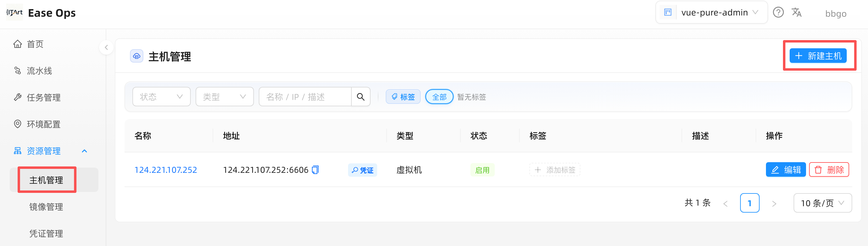Click the 新建主机 button
868x246 pixels.
tap(818, 56)
